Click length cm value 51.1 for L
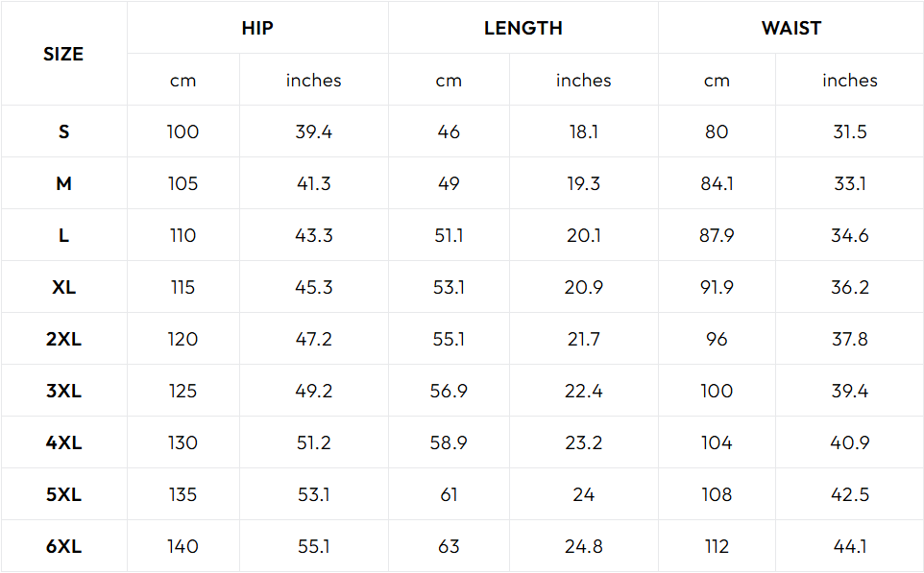Viewport: 924px width, 573px height. click(x=449, y=235)
